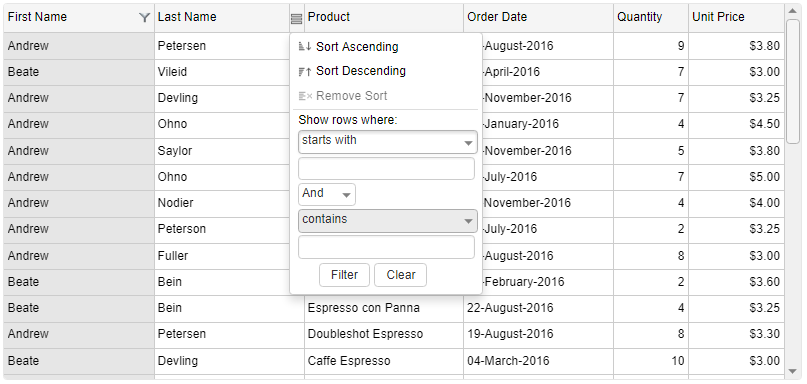Screen dimensions: 807x384
Task: Apply with the Filter button
Action: pos(344,275)
